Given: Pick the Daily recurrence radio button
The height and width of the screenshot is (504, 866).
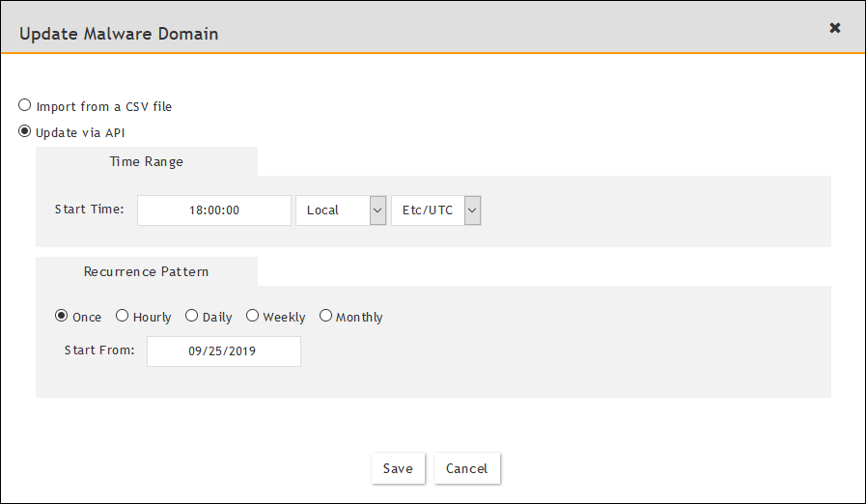Looking at the screenshot, I should [191, 316].
